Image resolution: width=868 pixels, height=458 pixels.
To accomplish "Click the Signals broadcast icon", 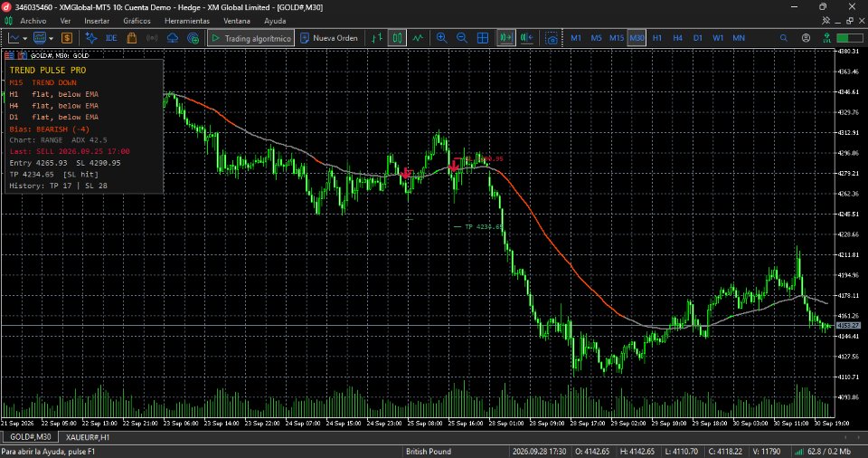I will 152,38.
